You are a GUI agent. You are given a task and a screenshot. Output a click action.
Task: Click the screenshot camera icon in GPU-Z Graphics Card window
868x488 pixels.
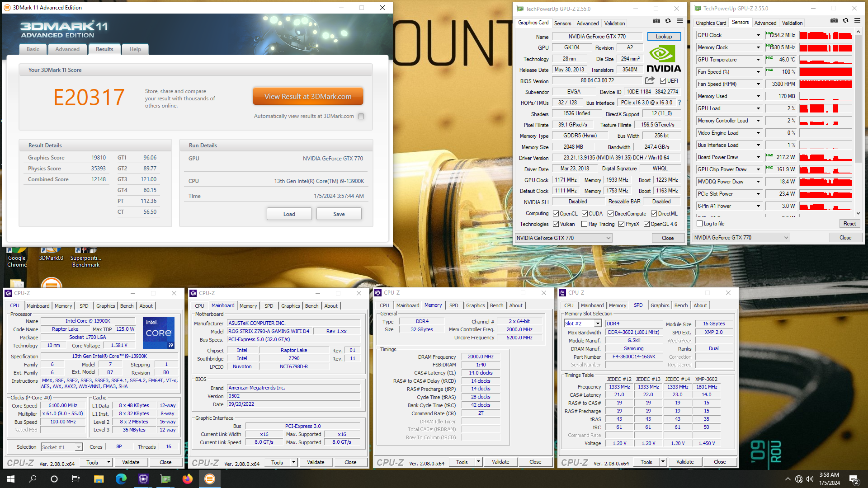point(656,21)
